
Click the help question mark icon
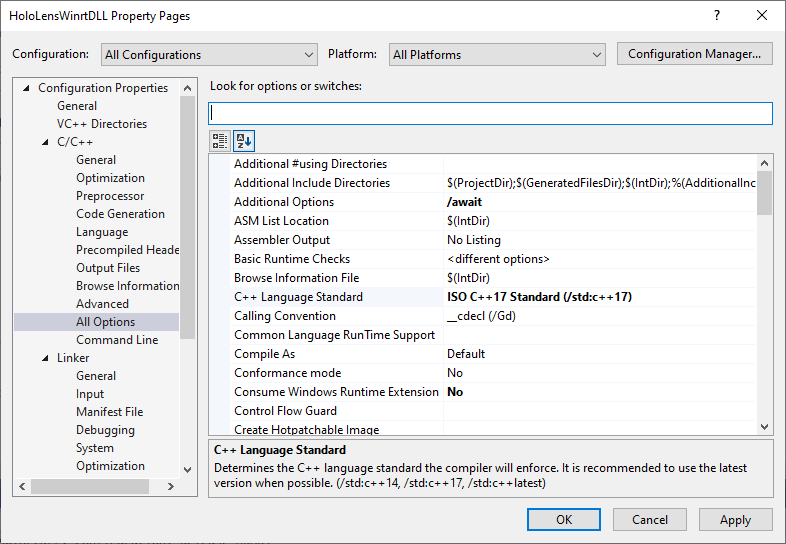717,16
